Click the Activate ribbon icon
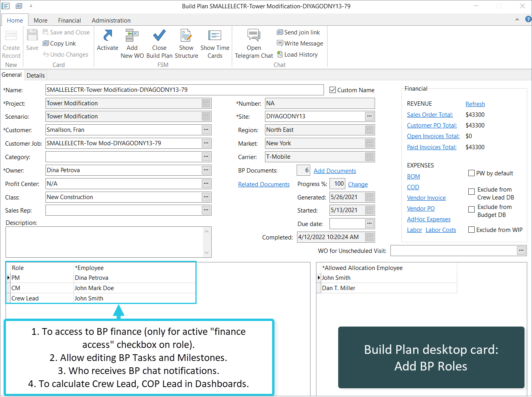 click(x=108, y=36)
